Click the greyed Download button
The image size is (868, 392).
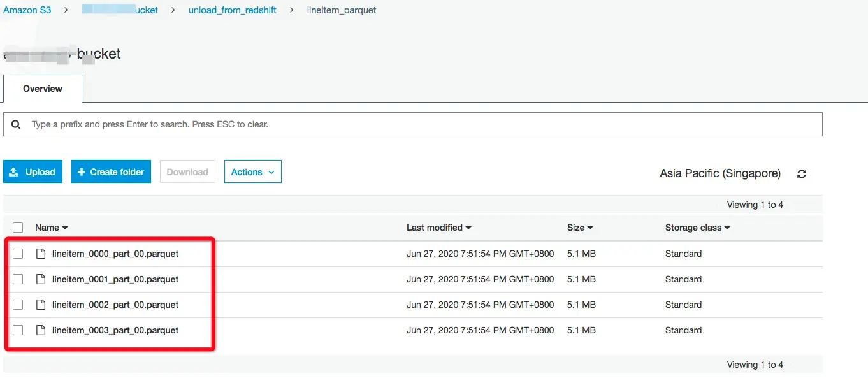(187, 172)
